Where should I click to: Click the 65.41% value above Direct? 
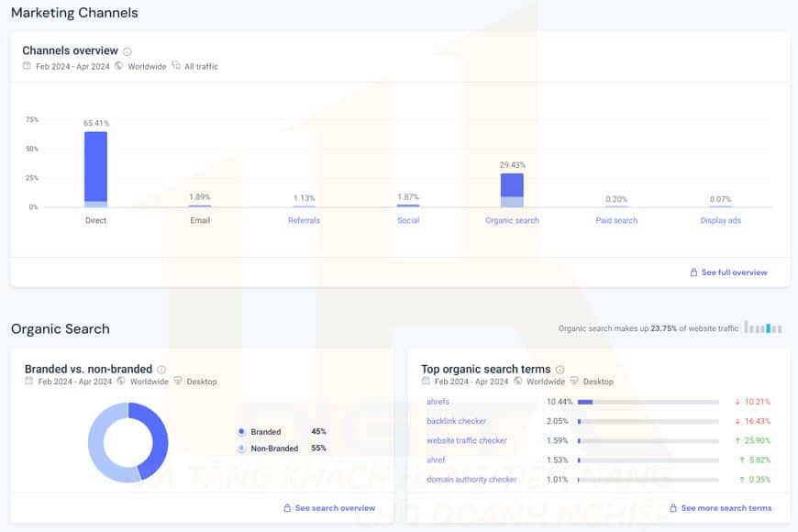(96, 123)
